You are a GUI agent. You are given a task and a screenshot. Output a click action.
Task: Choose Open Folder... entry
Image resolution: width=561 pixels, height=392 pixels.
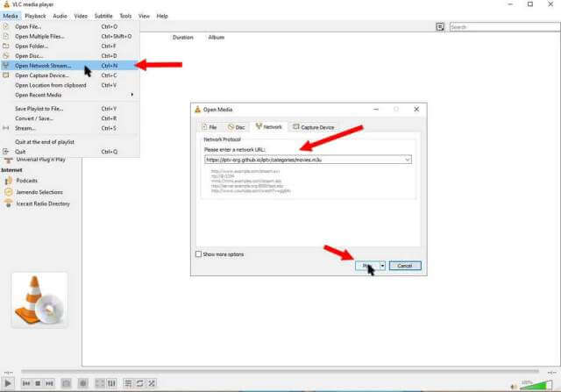pyautogui.click(x=70, y=46)
